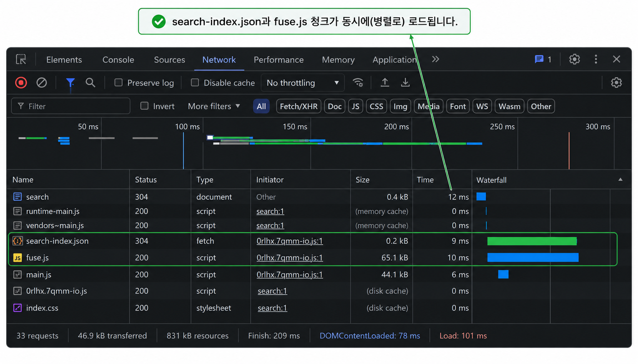Select the All filter chip

pos(261,106)
